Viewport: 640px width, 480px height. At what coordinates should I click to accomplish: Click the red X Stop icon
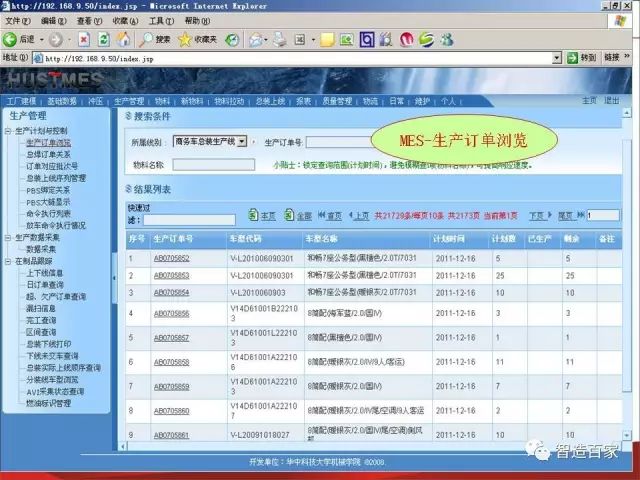point(84,40)
